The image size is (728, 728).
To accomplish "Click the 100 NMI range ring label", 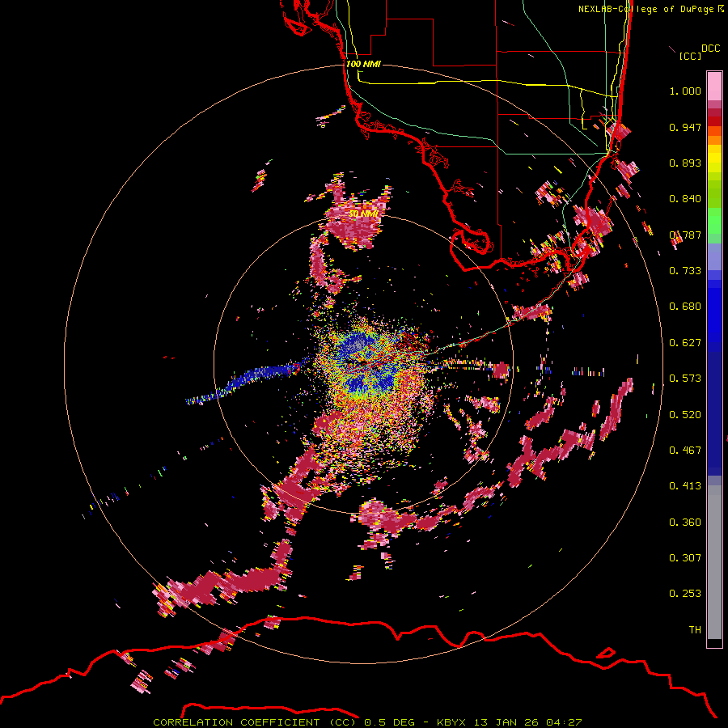I will point(363,64).
